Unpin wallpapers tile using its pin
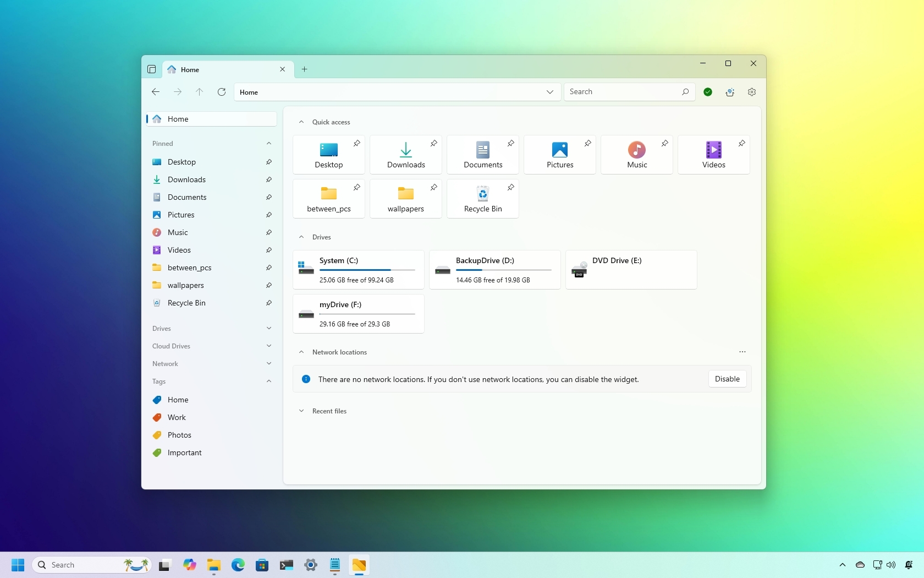 coord(434,188)
